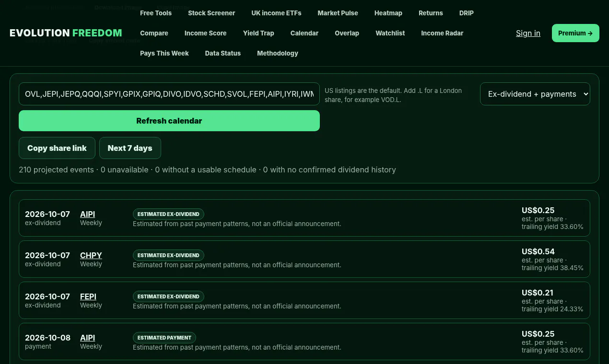Image resolution: width=609 pixels, height=364 pixels.
Task: Open the Ex-dividend + payments dropdown
Action: [x=535, y=94]
